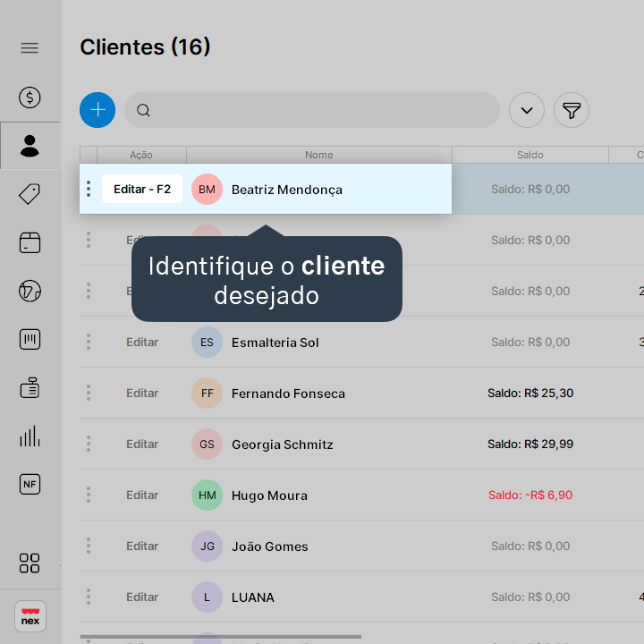
Task: Click Editar for Georgia Schmitz
Action: click(x=142, y=444)
